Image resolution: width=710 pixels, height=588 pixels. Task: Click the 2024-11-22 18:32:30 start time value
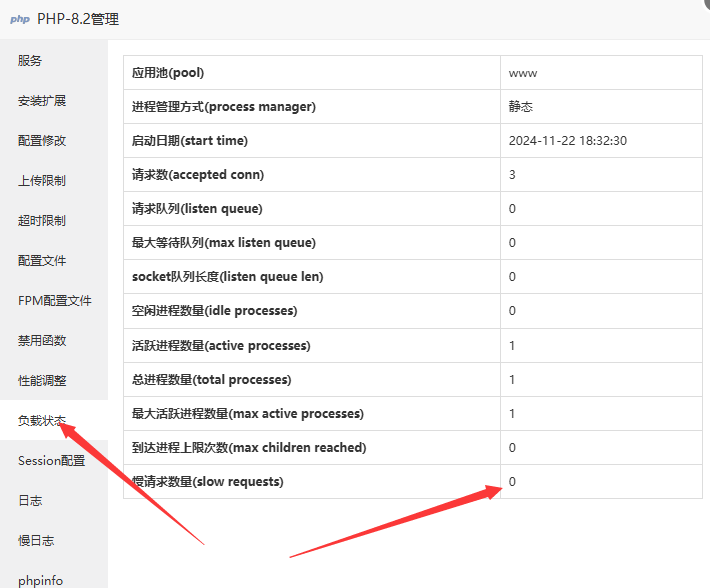click(568, 141)
